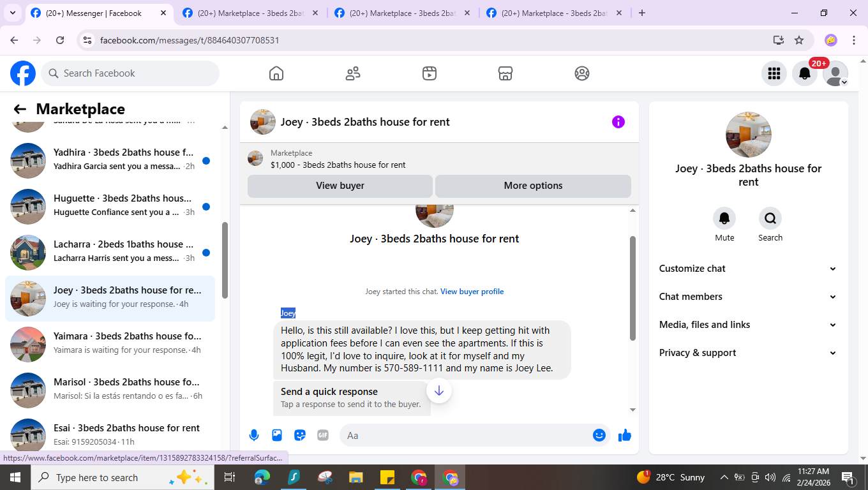This screenshot has height=490, width=868.
Task: Open the account profile avatar menu
Action: [835, 73]
